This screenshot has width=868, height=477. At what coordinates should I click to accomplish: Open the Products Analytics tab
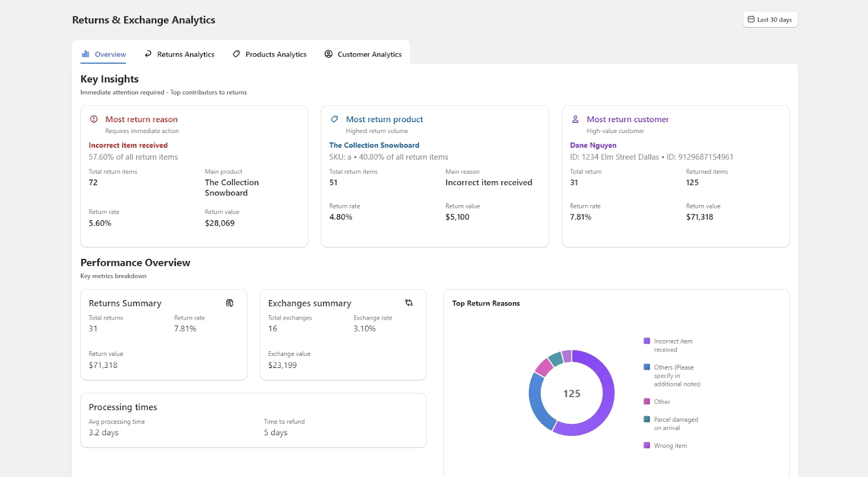(x=270, y=54)
